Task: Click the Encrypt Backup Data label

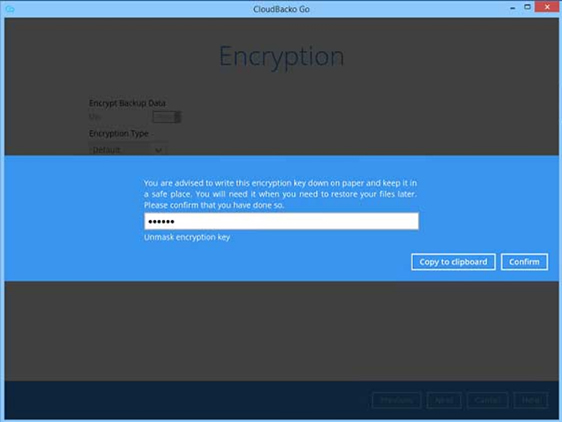Action: pyautogui.click(x=127, y=103)
